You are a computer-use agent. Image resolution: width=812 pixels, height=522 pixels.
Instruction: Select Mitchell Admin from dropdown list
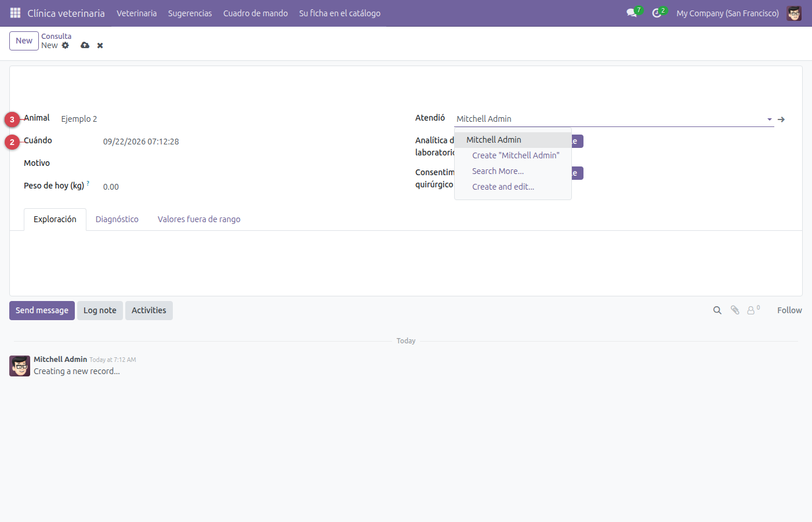(x=513, y=140)
